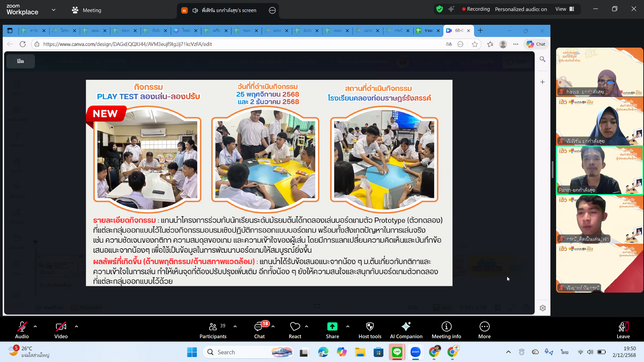This screenshot has width=644, height=362.
Task: Open search in the Canva editor
Action: tap(543, 59)
